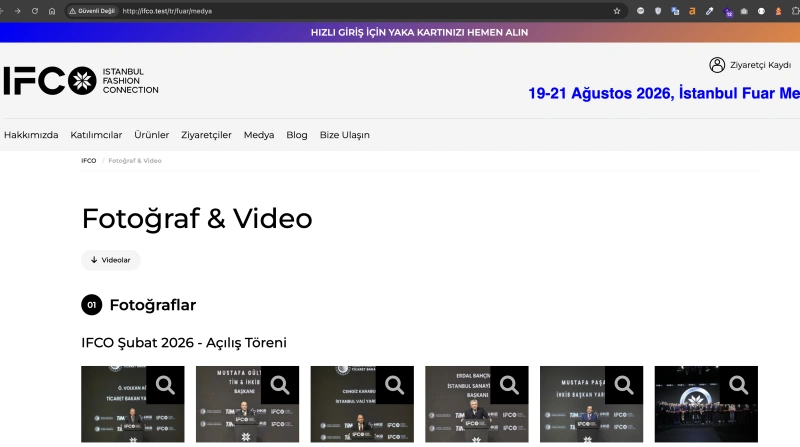Viewport: 800px width, 447px height.
Task: Open Bize Ulaşın contact page
Action: (344, 135)
